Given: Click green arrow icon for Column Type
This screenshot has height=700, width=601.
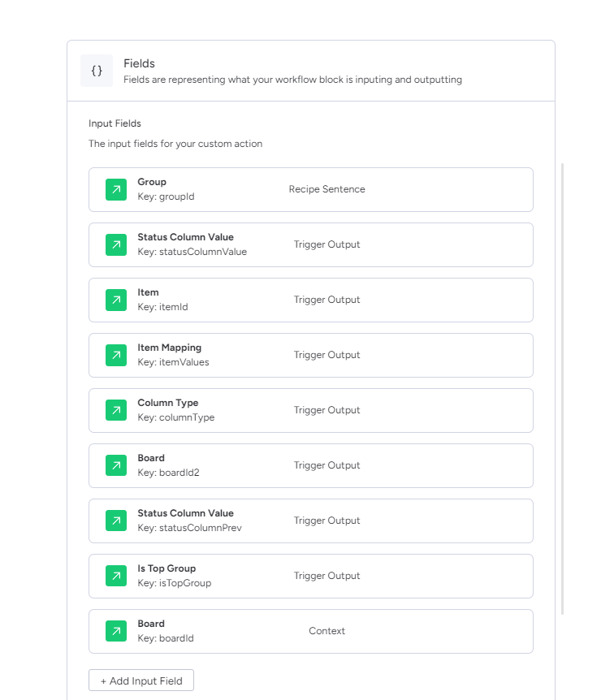Looking at the screenshot, I should click(116, 410).
